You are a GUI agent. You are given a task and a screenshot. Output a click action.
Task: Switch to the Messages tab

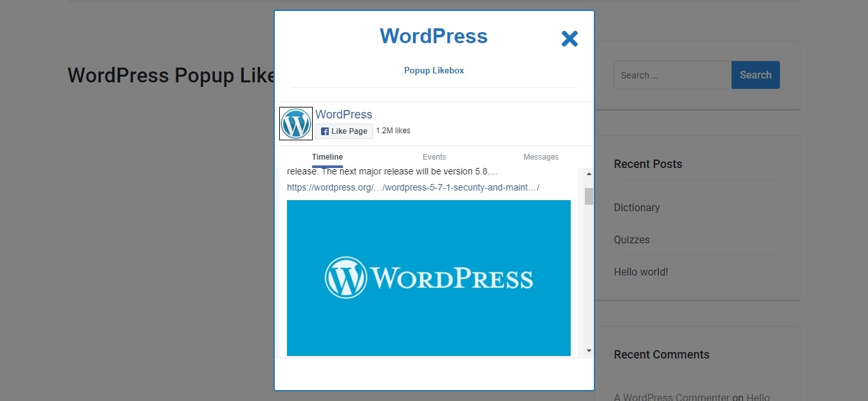[541, 157]
